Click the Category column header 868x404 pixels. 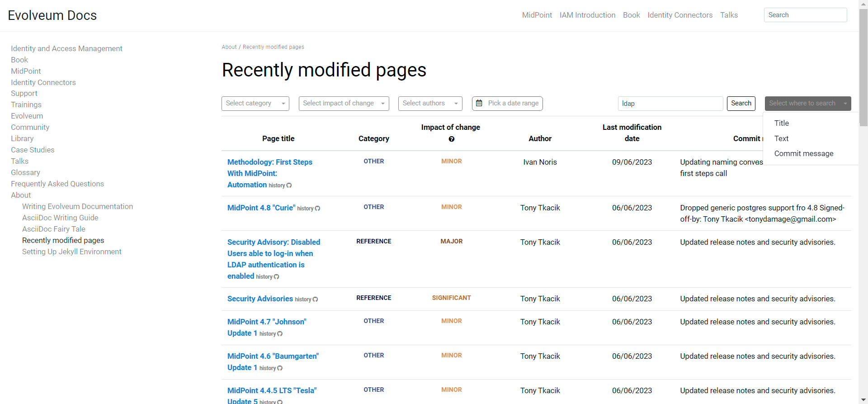373,138
